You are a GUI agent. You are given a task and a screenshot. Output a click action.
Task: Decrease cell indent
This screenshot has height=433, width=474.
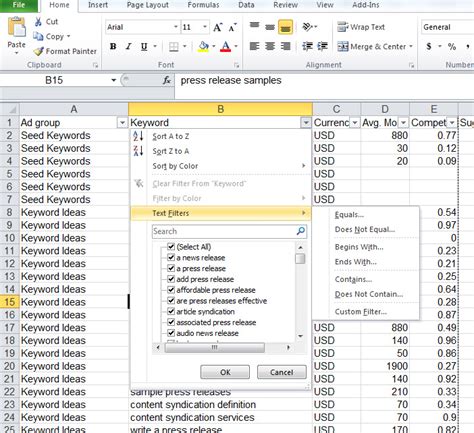coord(307,46)
